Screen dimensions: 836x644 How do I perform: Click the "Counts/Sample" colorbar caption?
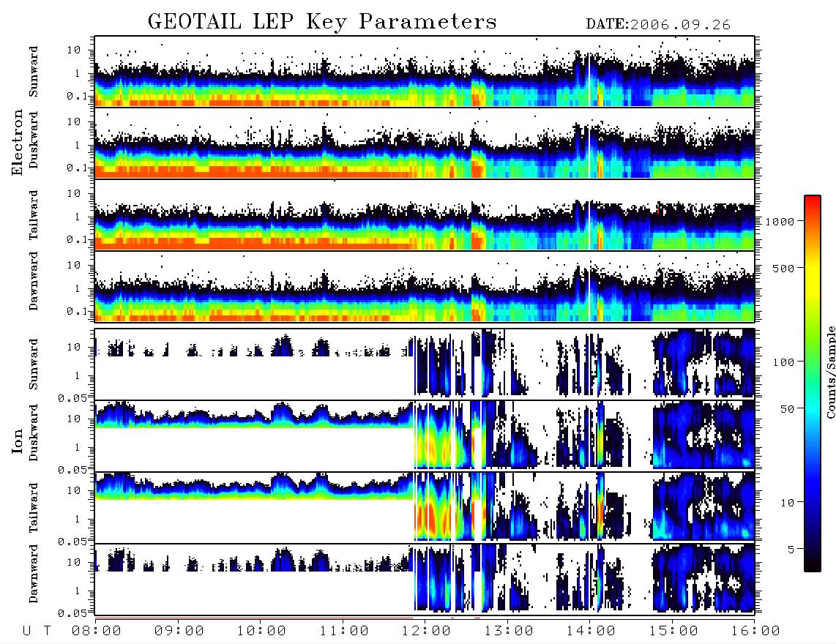click(830, 372)
